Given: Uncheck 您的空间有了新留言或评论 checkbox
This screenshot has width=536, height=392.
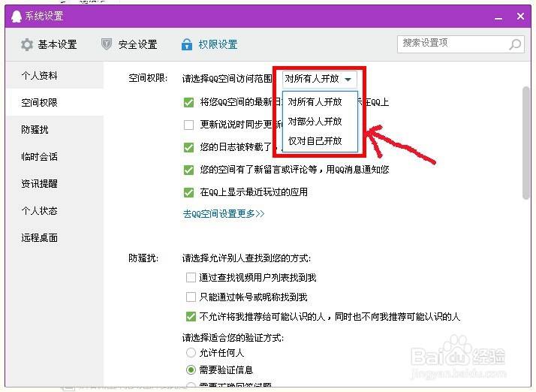Looking at the screenshot, I should [x=188, y=170].
